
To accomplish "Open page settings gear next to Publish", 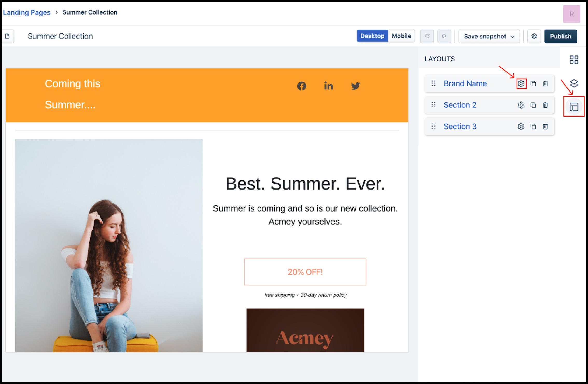I will [x=534, y=36].
